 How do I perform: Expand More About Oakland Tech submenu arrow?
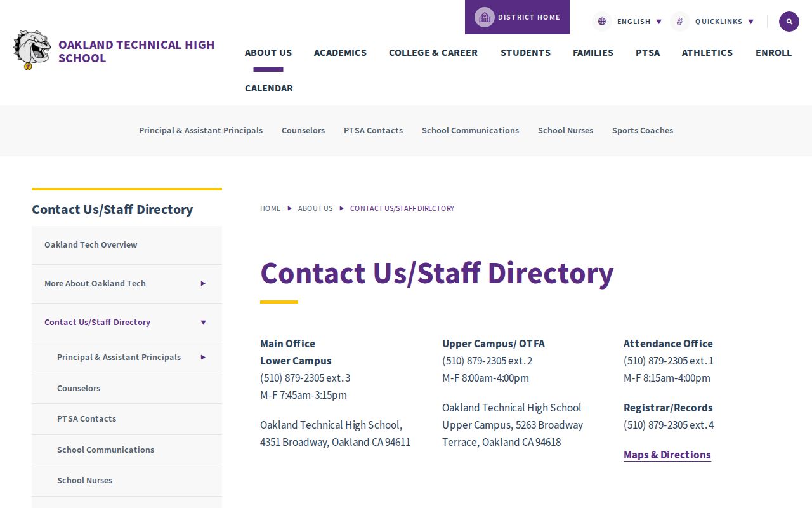pyautogui.click(x=203, y=284)
